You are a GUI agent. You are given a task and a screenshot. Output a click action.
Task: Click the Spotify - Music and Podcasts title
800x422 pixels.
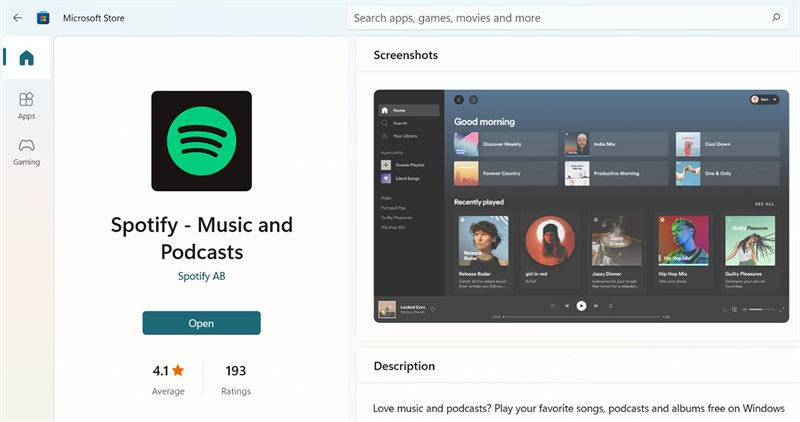coord(202,238)
